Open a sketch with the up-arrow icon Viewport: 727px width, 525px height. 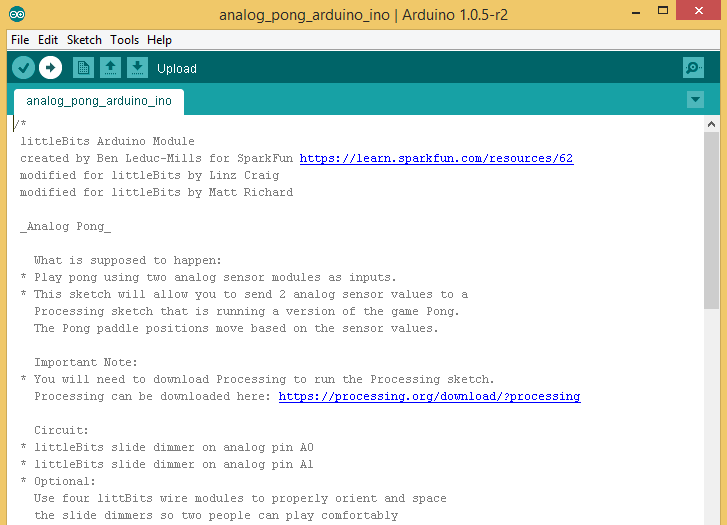[110, 68]
